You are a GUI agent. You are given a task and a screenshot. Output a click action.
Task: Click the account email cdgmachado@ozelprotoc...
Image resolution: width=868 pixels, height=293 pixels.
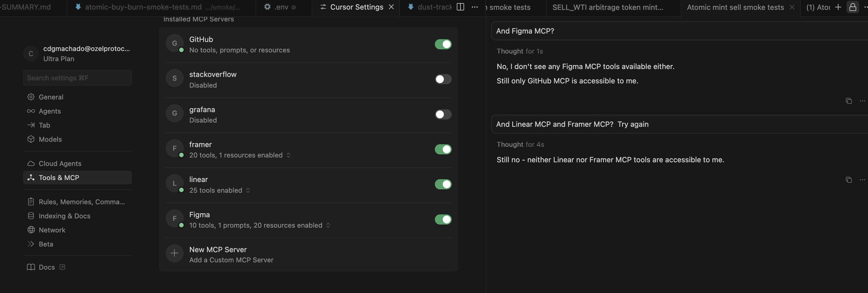[87, 49]
